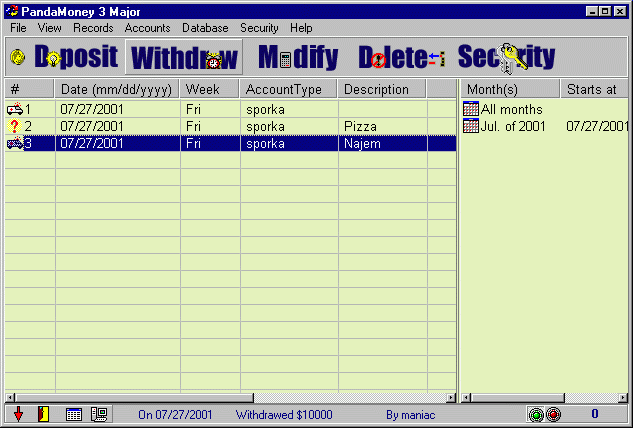The image size is (633, 428).
Task: Click the Withdrawed $10000 status text
Action: point(284,415)
